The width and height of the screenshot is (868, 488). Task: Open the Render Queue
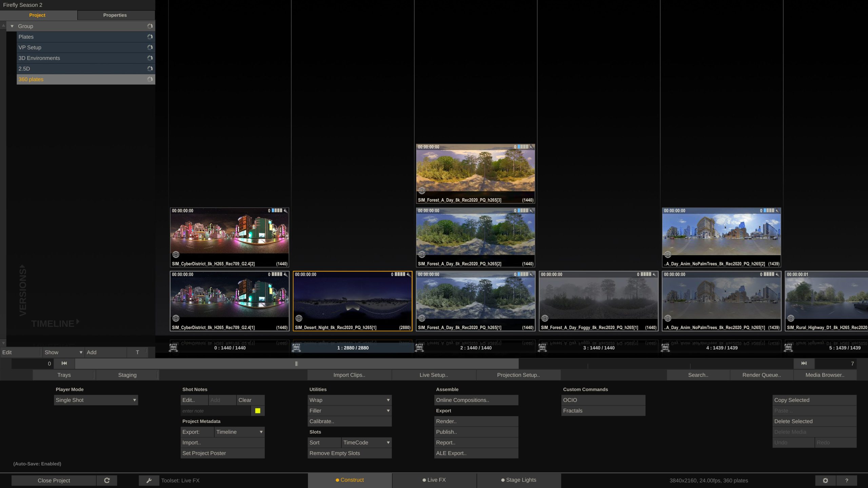pyautogui.click(x=761, y=375)
